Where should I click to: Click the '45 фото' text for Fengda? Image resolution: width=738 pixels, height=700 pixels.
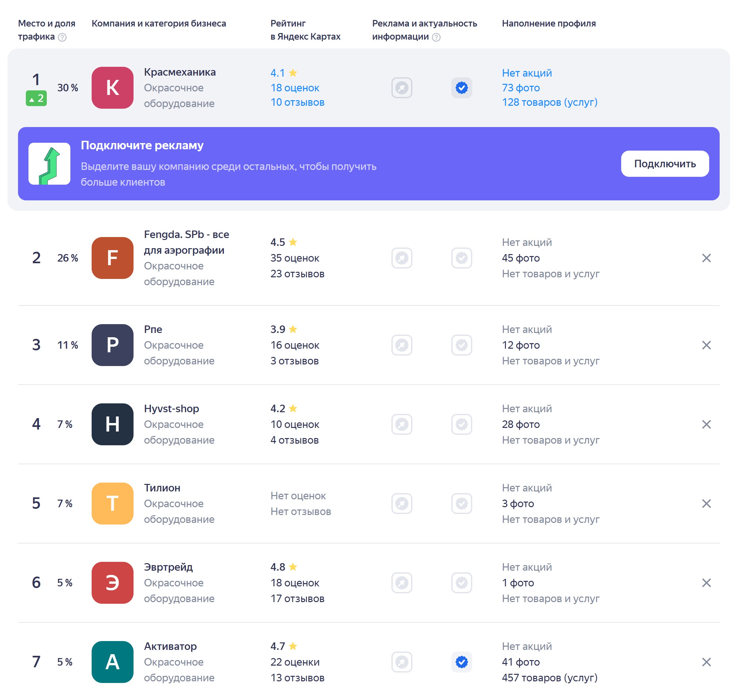point(521,258)
